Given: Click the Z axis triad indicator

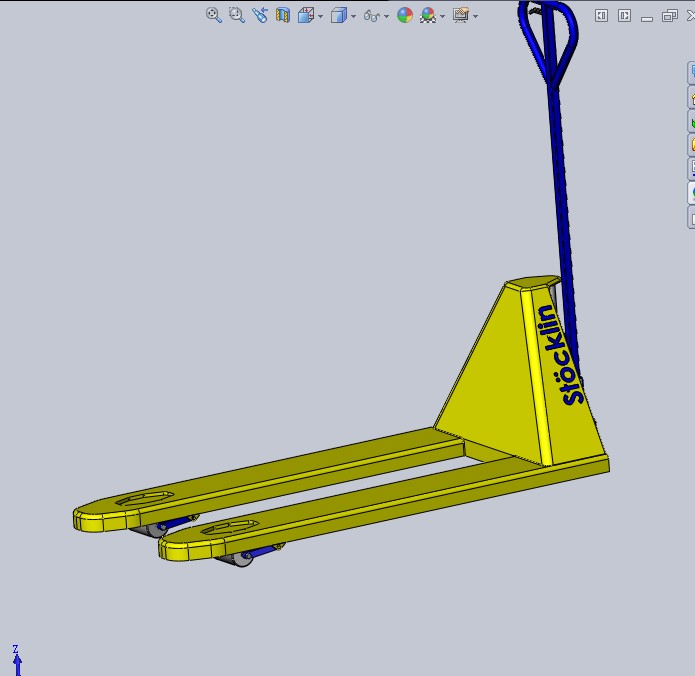Looking at the screenshot, I should [16, 660].
